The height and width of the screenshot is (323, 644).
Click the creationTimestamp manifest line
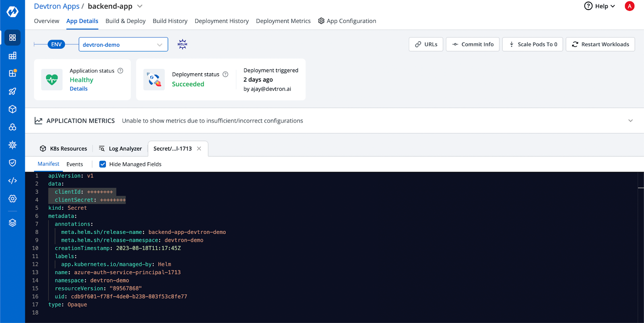click(118, 248)
